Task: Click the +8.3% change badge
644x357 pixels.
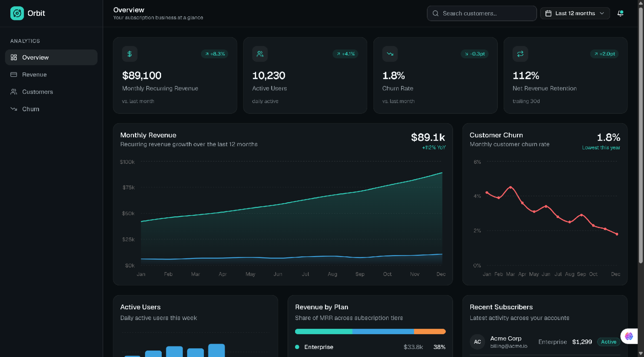Action: 215,54
